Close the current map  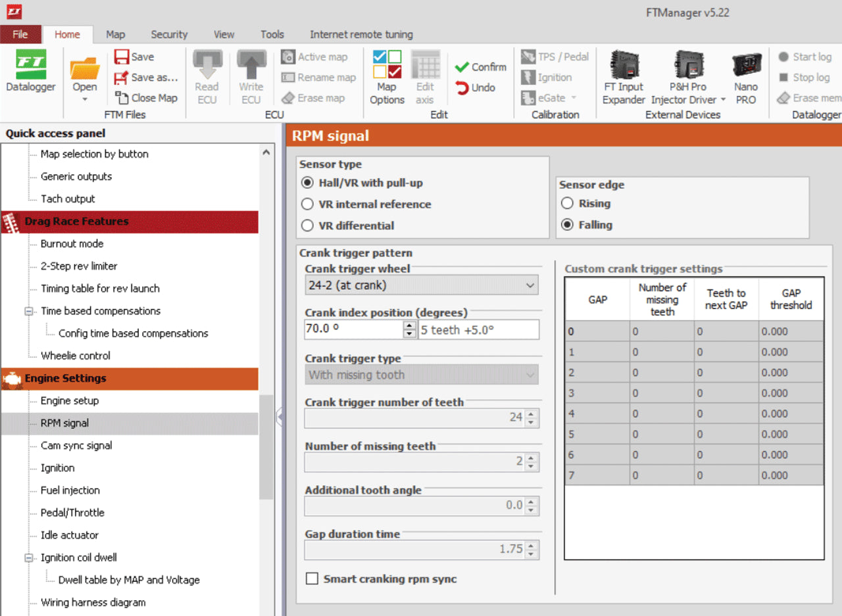[146, 98]
